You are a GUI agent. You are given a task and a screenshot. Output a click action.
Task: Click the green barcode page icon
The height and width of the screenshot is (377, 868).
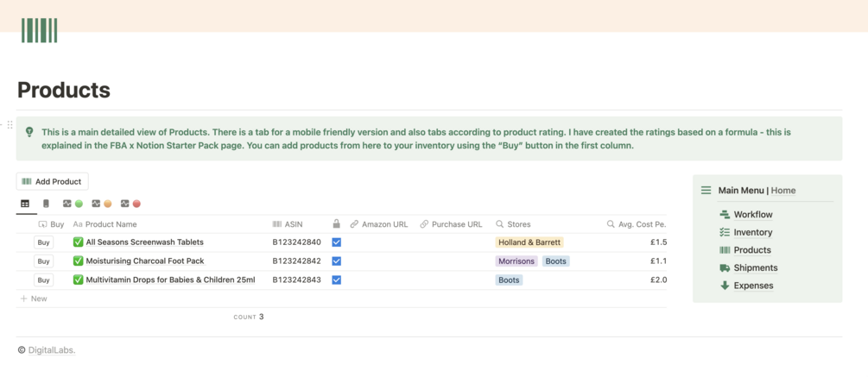[x=40, y=30]
